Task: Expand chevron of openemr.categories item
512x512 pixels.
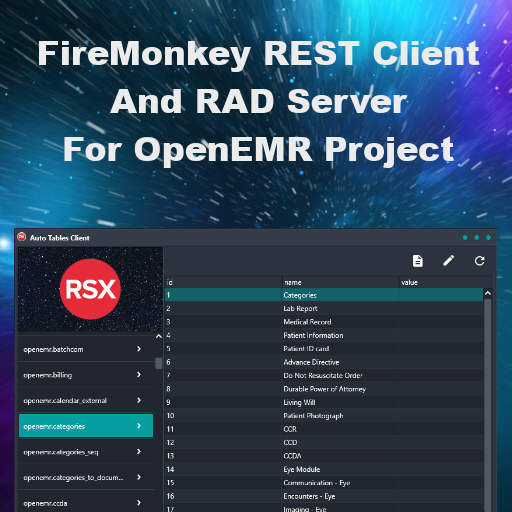Action: point(139,426)
